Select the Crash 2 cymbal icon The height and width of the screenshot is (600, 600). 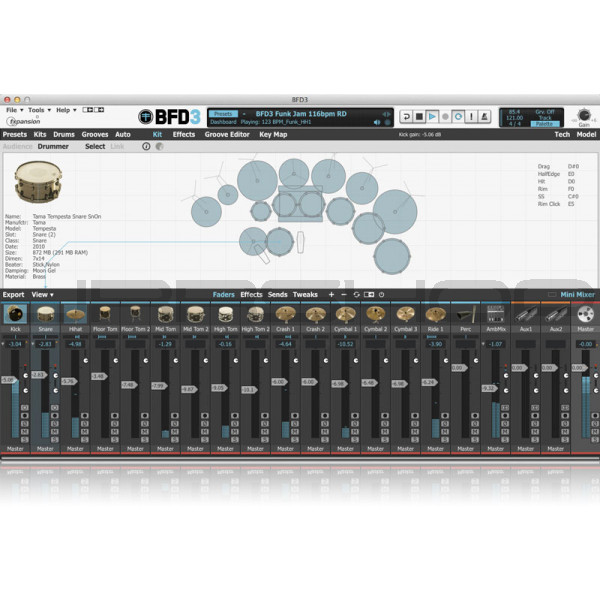click(x=315, y=314)
